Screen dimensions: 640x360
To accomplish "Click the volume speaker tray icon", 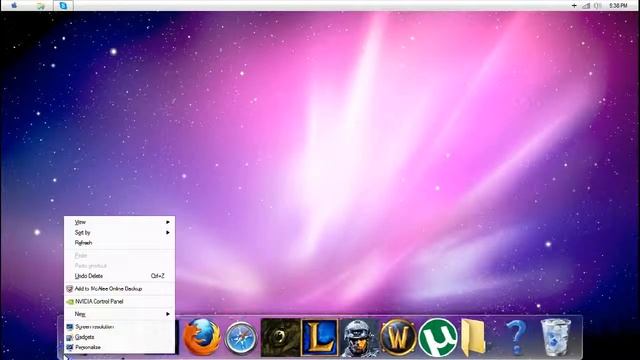I will point(598,6).
